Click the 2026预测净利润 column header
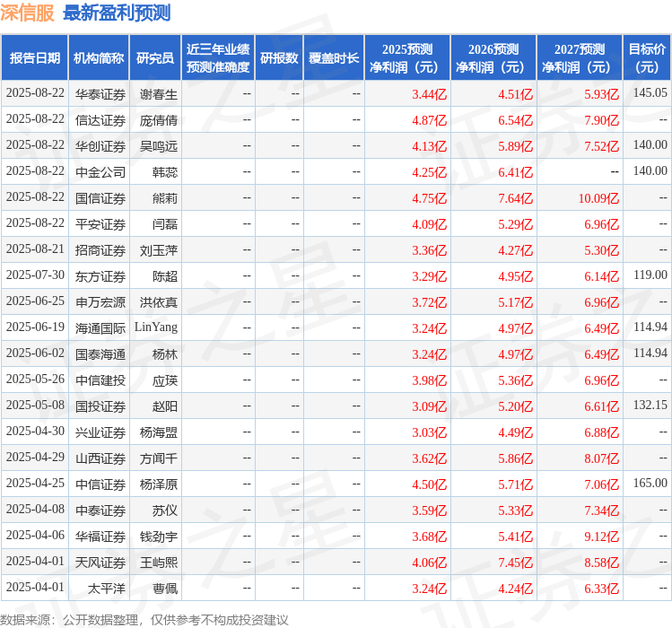The width and height of the screenshot is (672, 628). (x=493, y=58)
